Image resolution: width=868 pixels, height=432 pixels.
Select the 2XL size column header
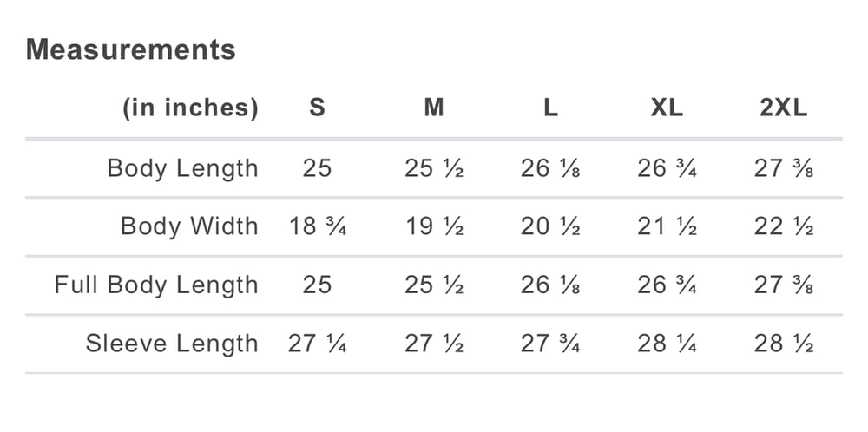(783, 108)
